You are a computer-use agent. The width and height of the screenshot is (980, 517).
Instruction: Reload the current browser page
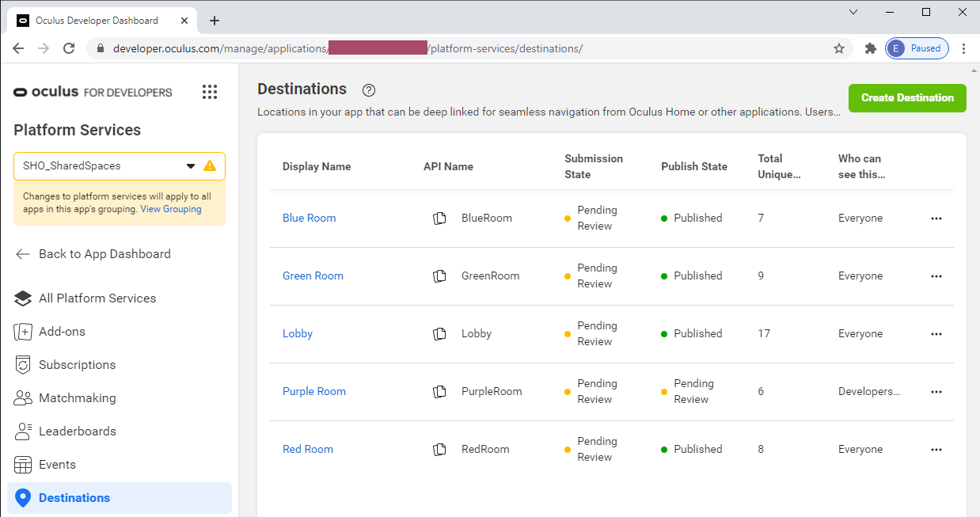tap(69, 48)
